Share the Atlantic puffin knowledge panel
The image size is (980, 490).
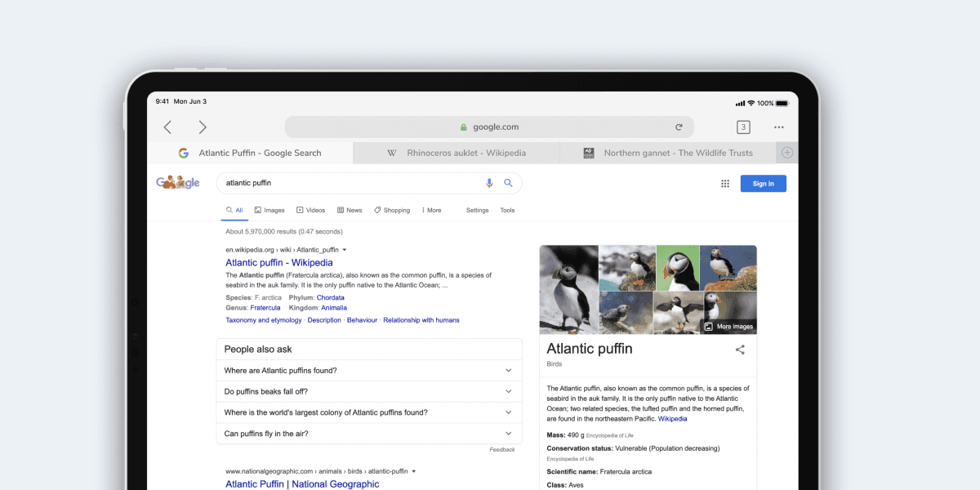[740, 349]
